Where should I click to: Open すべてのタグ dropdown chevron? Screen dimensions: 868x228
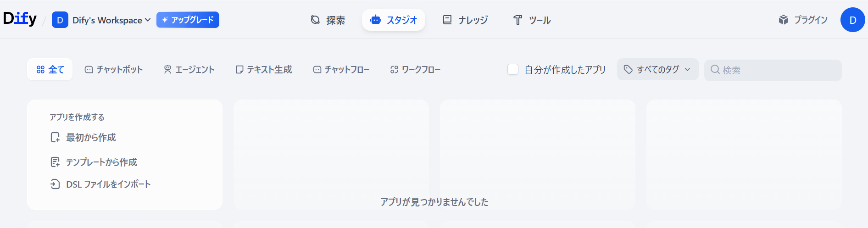[688, 69]
